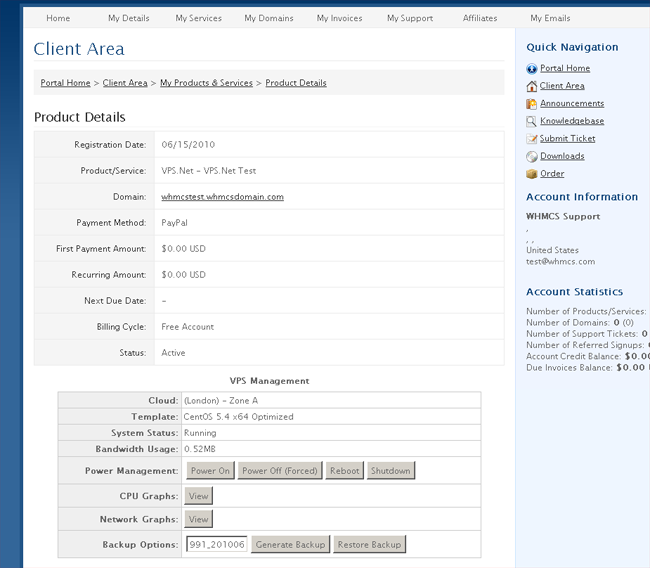
Task: Click the WHMCS Support account name
Action: click(563, 216)
